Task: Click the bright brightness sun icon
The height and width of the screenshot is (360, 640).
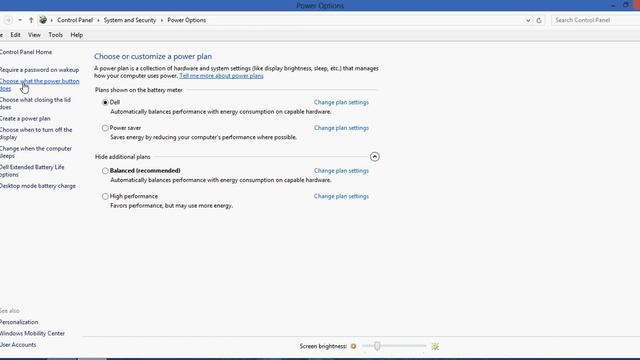Action: (x=435, y=346)
